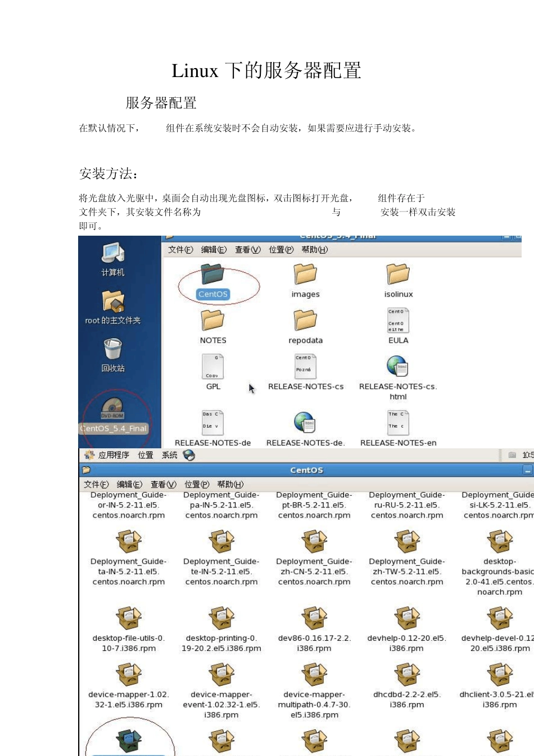This screenshot has height=756, width=534.
Task: Select dev86-0.16.17 rpm package icon
Action: click(314, 618)
